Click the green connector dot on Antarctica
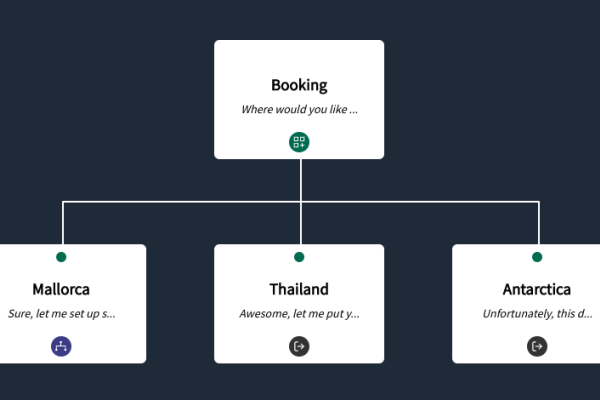The image size is (600, 400). [537, 257]
